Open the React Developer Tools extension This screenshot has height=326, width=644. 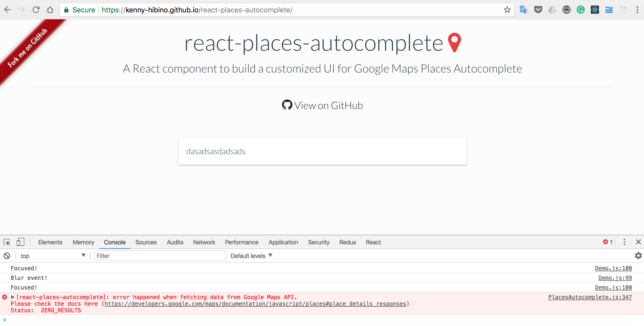pyautogui.click(x=595, y=10)
